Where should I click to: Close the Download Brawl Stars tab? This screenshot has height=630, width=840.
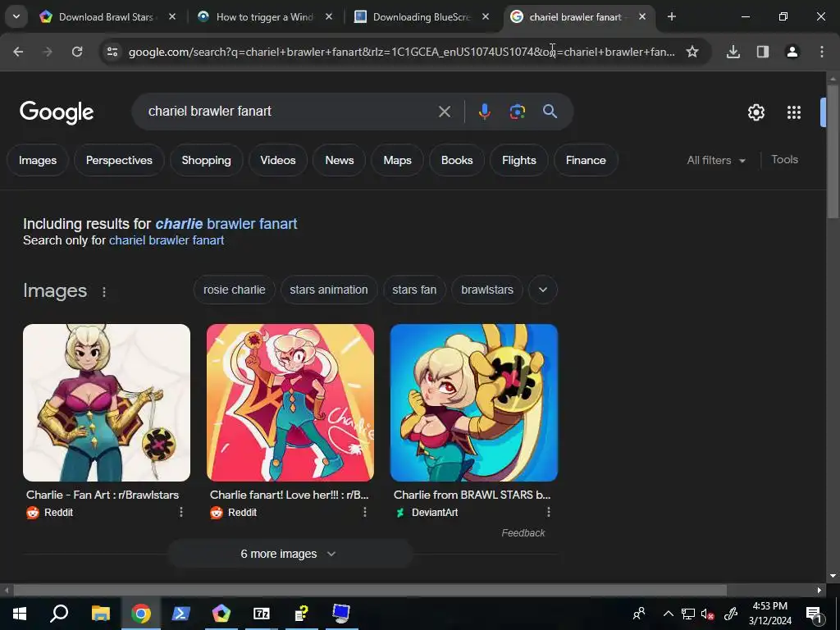tap(172, 17)
